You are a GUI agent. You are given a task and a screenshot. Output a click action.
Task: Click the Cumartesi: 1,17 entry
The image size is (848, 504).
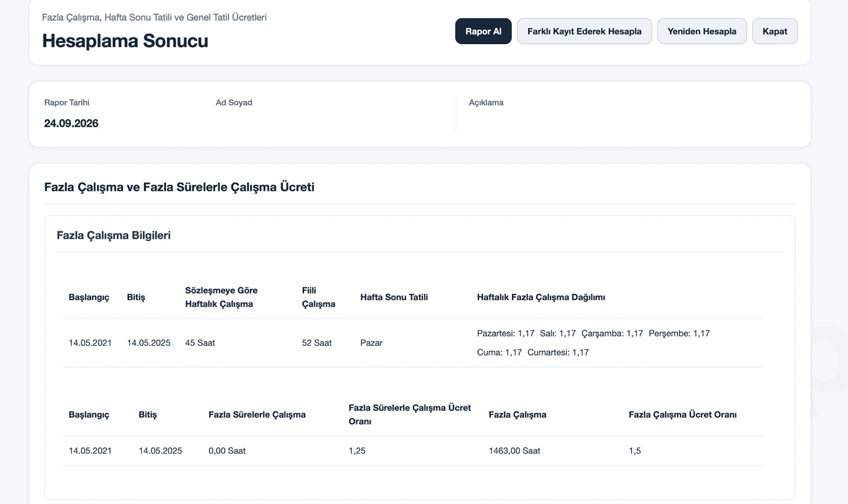558,353
